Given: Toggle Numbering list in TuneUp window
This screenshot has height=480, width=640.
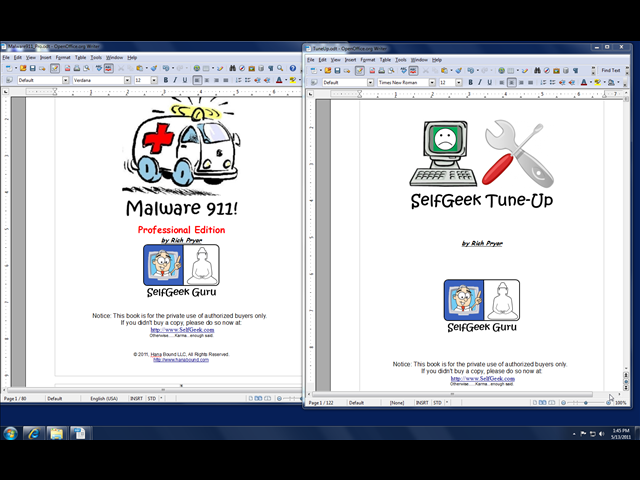Looking at the screenshot, I should tap(543, 82).
